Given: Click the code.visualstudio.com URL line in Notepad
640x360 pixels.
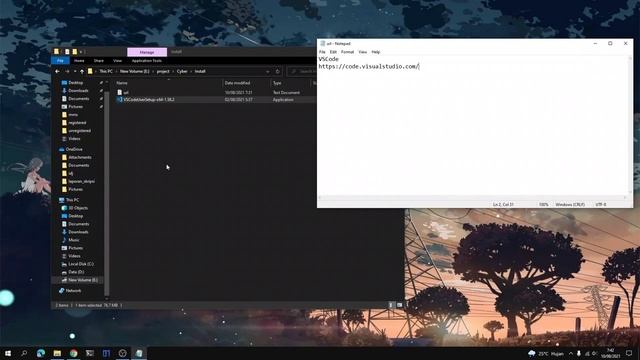Looking at the screenshot, I should click(x=369, y=67).
